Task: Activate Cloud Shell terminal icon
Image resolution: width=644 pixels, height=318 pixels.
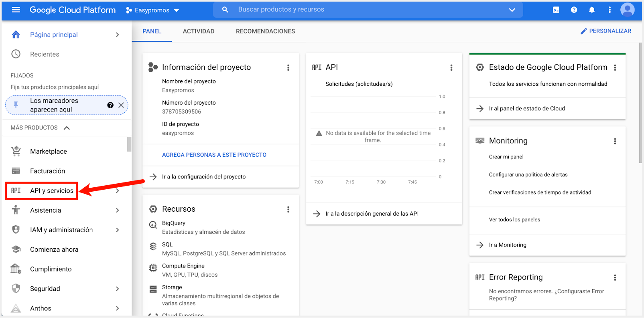Action: click(x=556, y=10)
